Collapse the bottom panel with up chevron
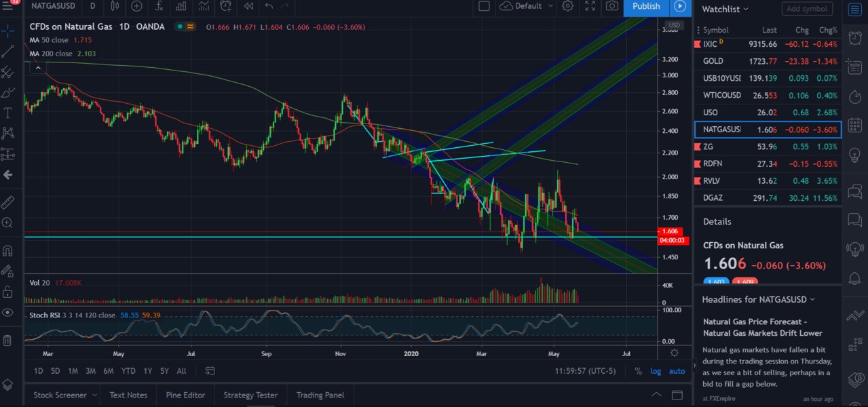Screen dimensions: 868x407 pyautogui.click(x=656, y=395)
